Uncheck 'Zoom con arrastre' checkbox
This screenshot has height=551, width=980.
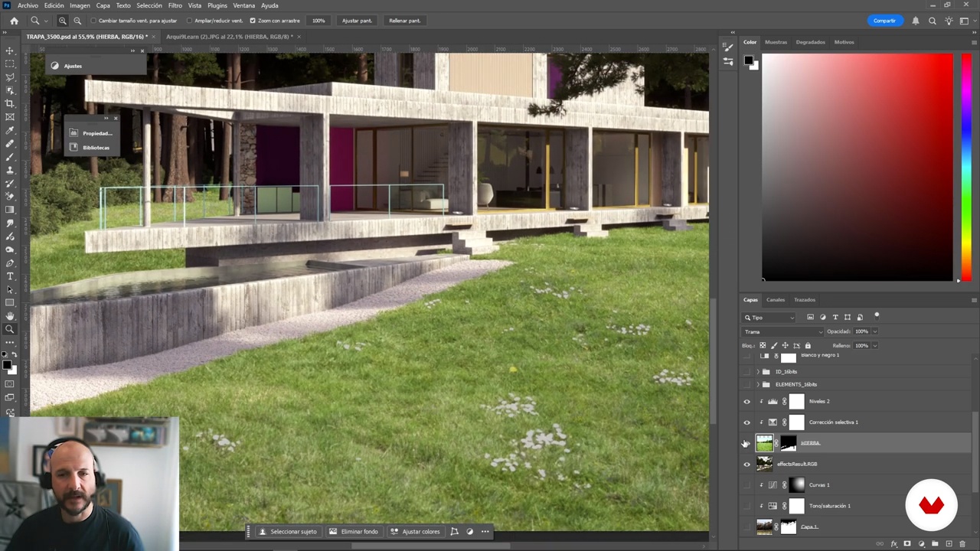tap(253, 21)
